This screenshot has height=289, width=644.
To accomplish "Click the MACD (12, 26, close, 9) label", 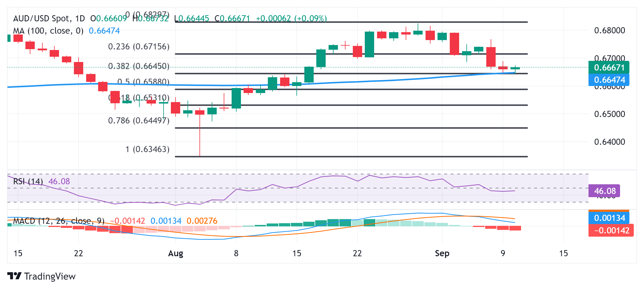I will tap(59, 221).
